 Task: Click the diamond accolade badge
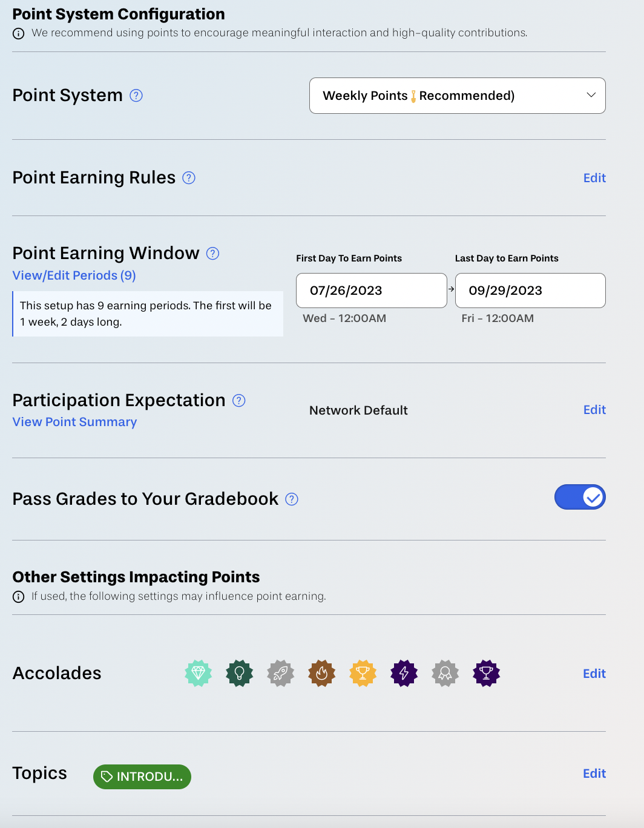click(199, 673)
